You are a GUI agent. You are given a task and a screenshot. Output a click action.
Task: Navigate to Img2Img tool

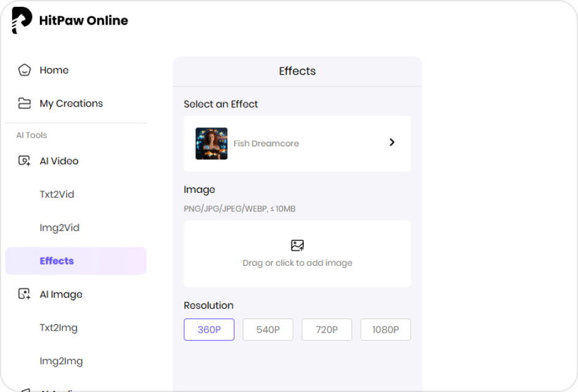pyautogui.click(x=61, y=361)
